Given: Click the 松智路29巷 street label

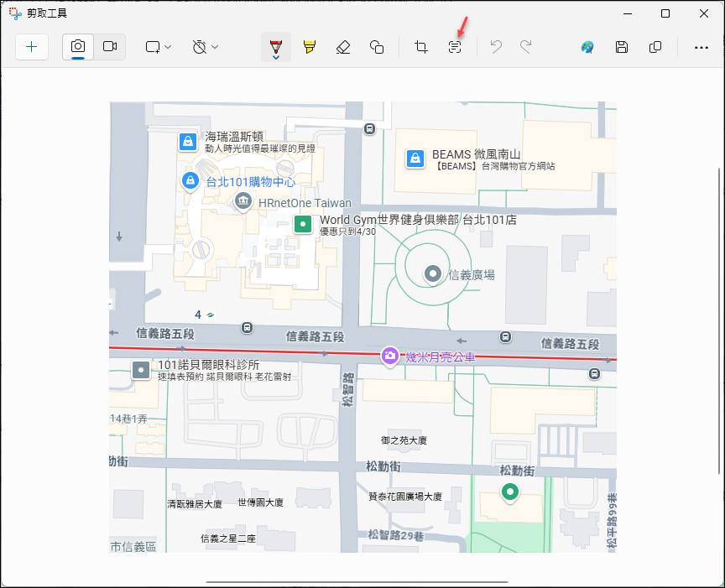Looking at the screenshot, I should pos(396,535).
